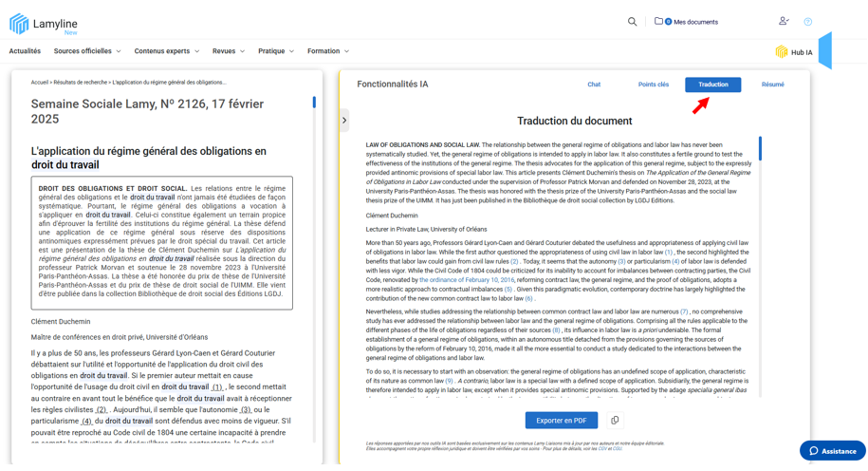
Task: Open Hub IA panel
Action: coord(794,52)
